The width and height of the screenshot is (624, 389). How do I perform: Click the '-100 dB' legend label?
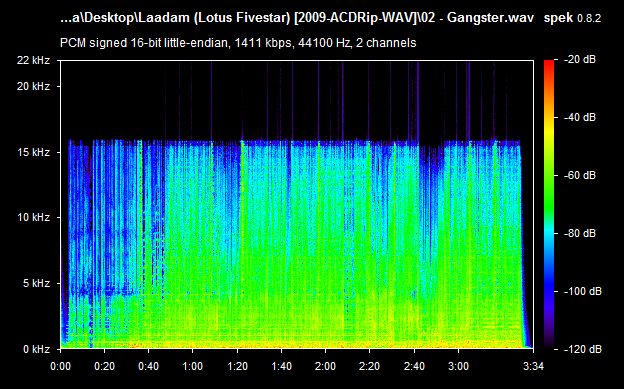point(583,291)
